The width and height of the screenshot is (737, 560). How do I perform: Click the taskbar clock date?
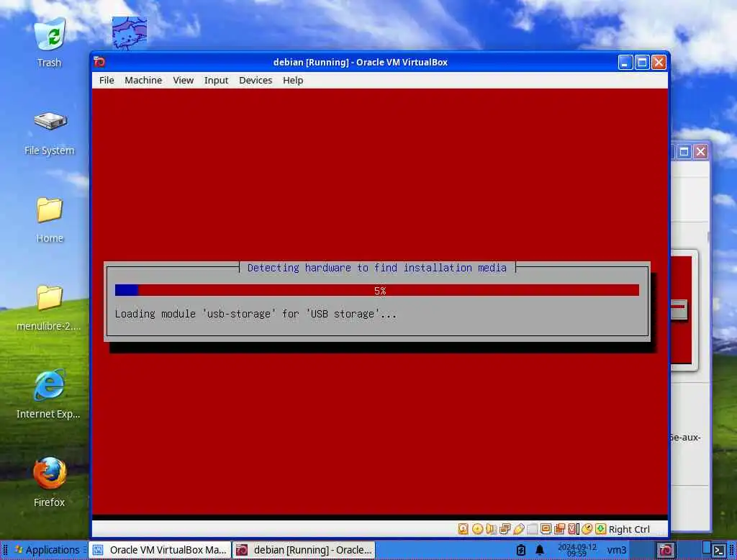[x=577, y=550]
